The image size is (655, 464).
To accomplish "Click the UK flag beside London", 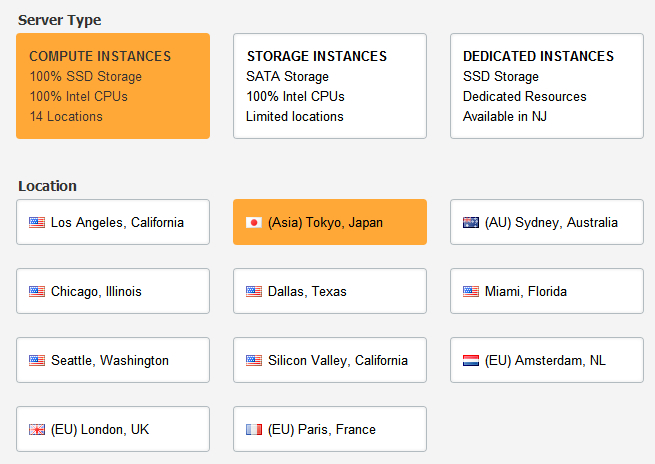I will click(x=37, y=430).
